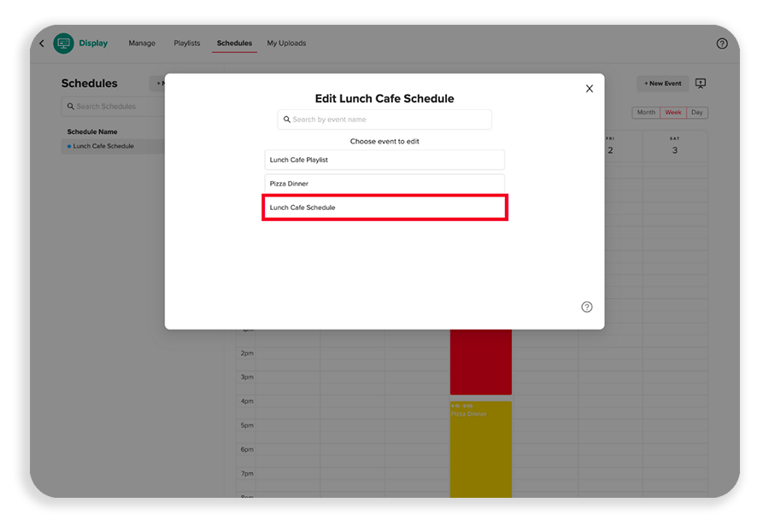Screen dimensions: 769x532
Task: Click the Schedule Name column header
Action: pyautogui.click(x=92, y=132)
